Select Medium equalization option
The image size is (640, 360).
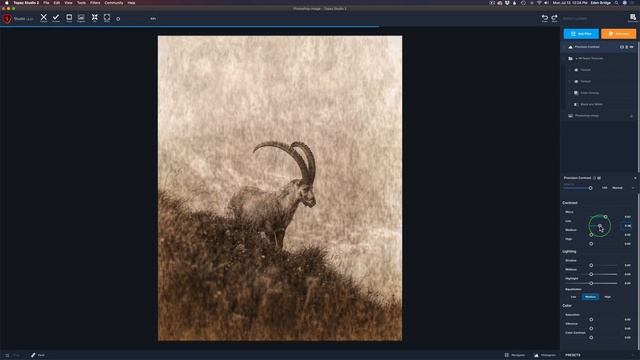click(590, 297)
